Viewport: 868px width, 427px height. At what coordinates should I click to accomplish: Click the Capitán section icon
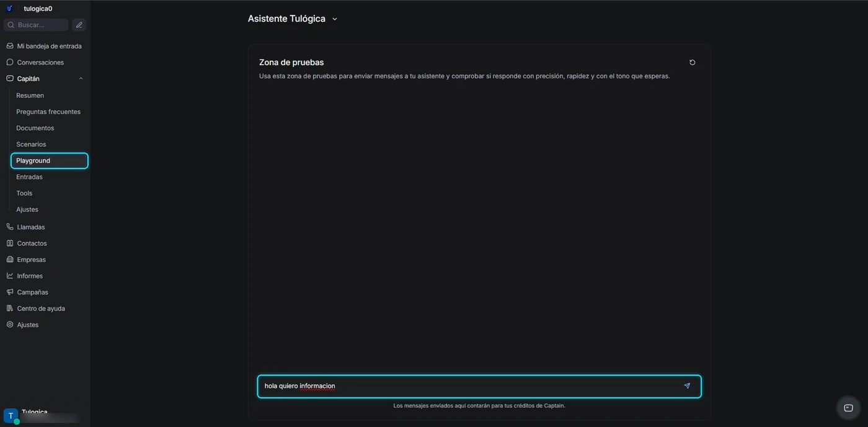(x=10, y=79)
